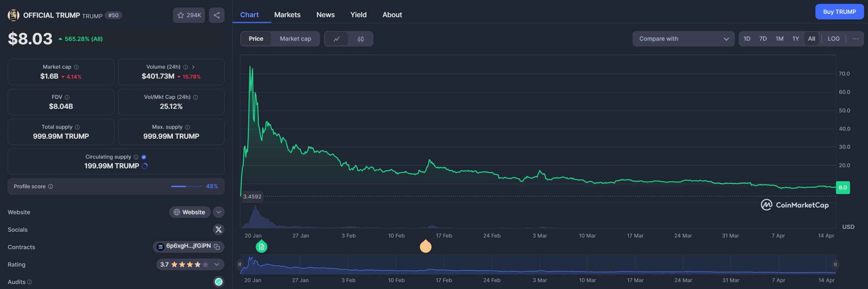Open chart more options ellipsis
Screen dimensions: 868x289
(855, 39)
